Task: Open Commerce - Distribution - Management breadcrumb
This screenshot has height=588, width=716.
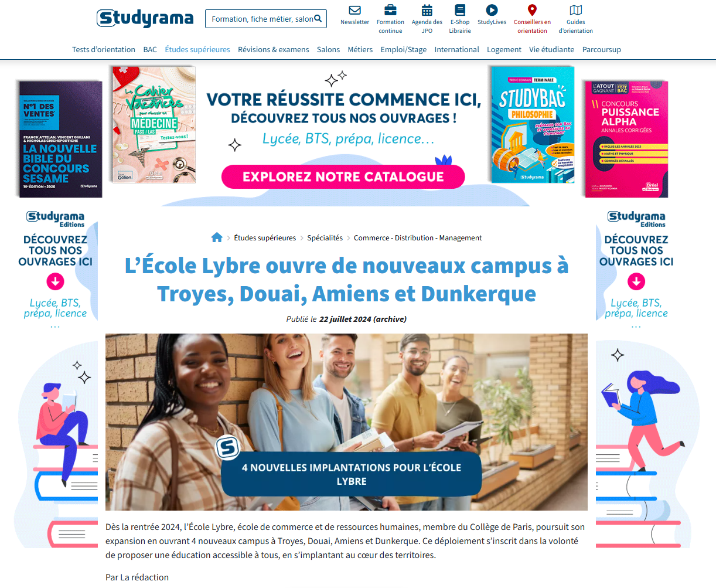Action: pos(418,238)
